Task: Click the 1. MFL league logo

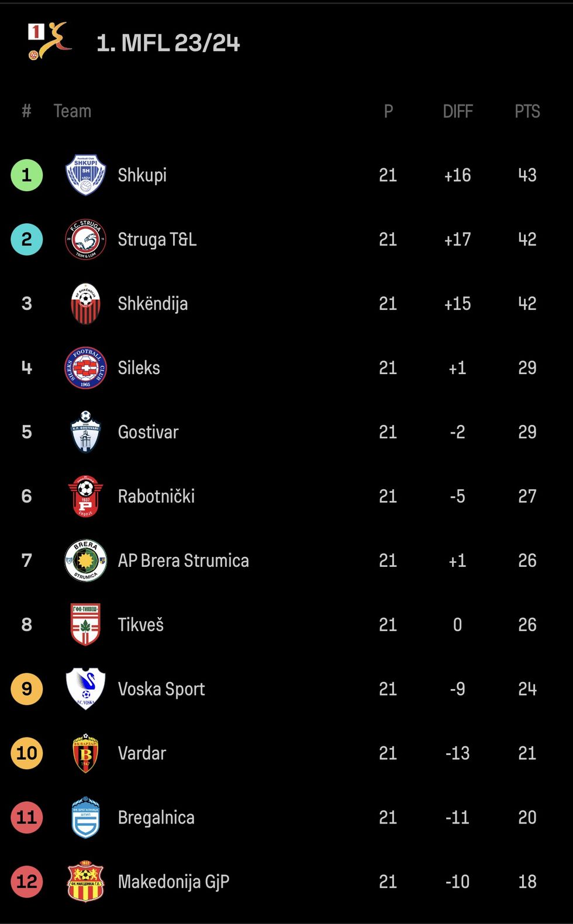Action: click(x=50, y=41)
